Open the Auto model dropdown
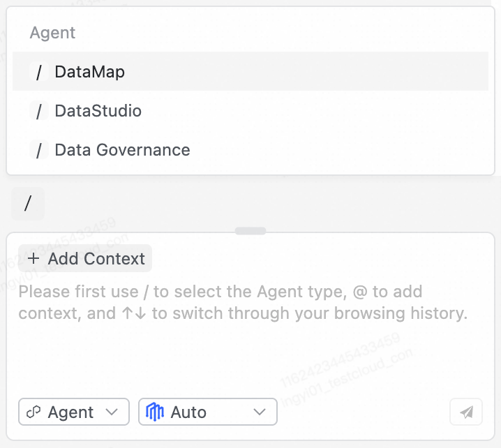This screenshot has height=448, width=501. click(208, 412)
